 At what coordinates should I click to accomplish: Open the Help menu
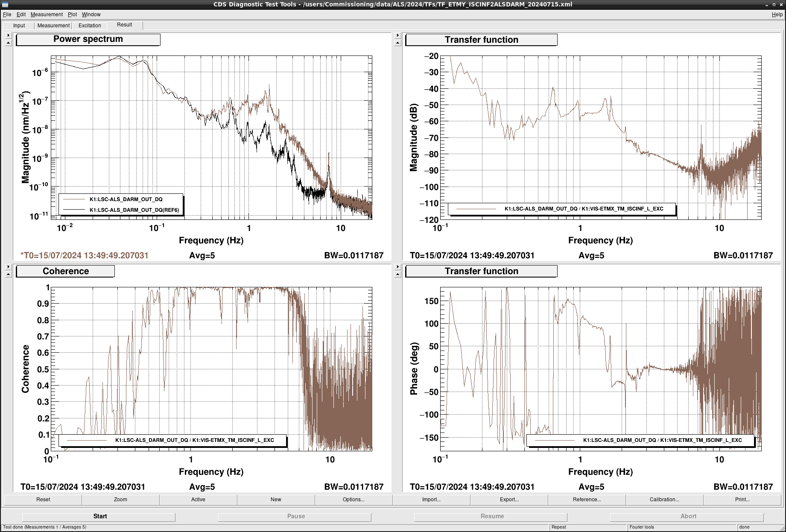(x=777, y=15)
